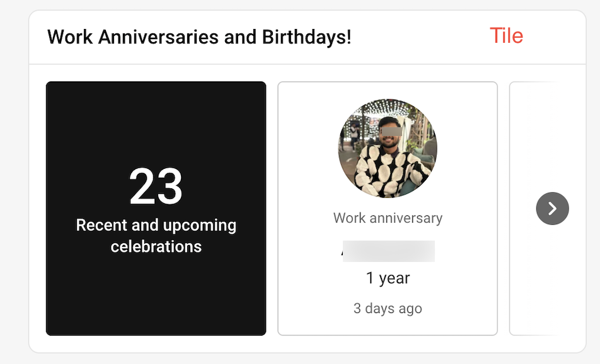Screen dimensions: 600x364
Task: Click the widget's white bottom margin
Action: coord(307,344)
